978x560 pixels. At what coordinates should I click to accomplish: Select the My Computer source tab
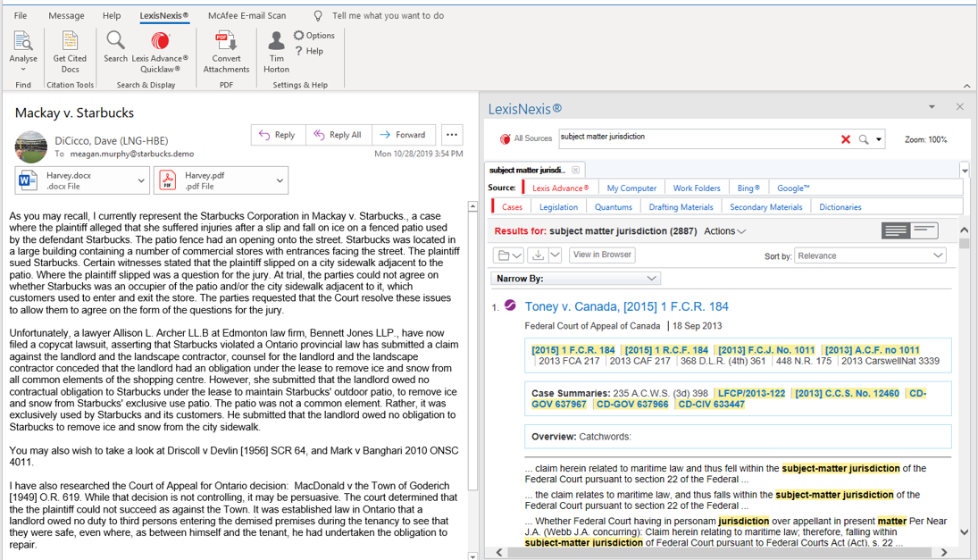[x=631, y=188]
